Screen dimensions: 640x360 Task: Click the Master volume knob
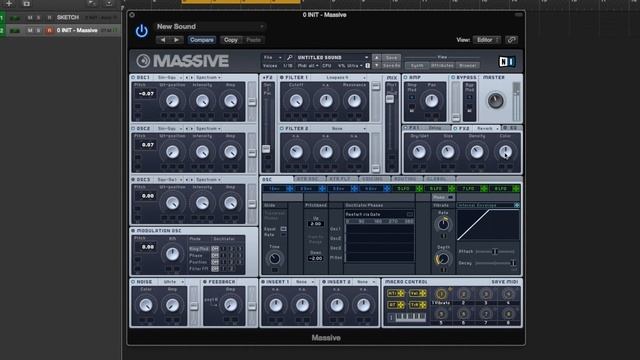tap(495, 100)
